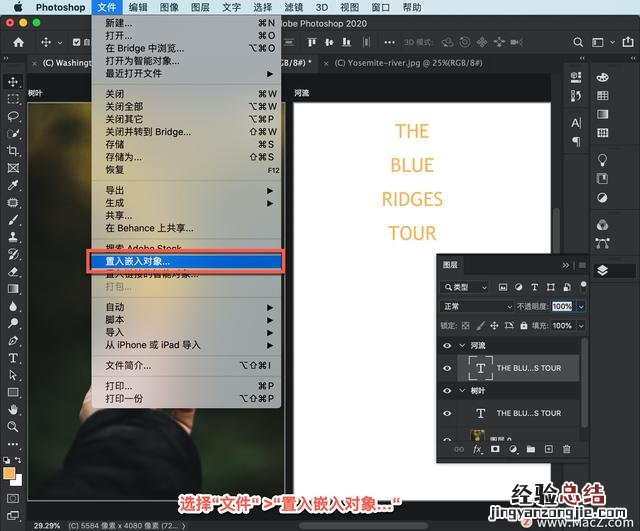
Task: Toggle text layer filter in Layers panel
Action: pyautogui.click(x=534, y=287)
